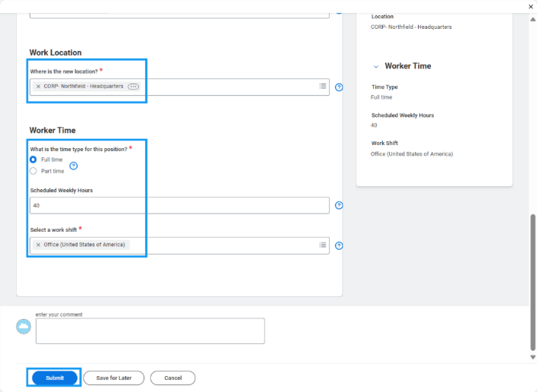
Task: Collapse the Worker Time summary section
Action: (x=375, y=67)
